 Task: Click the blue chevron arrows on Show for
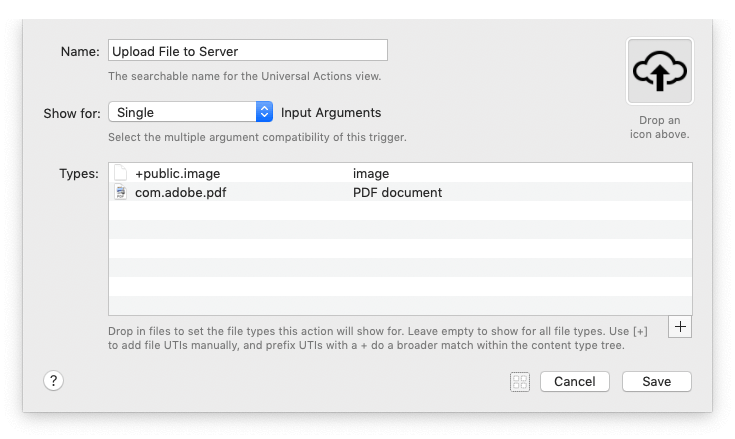click(264, 112)
